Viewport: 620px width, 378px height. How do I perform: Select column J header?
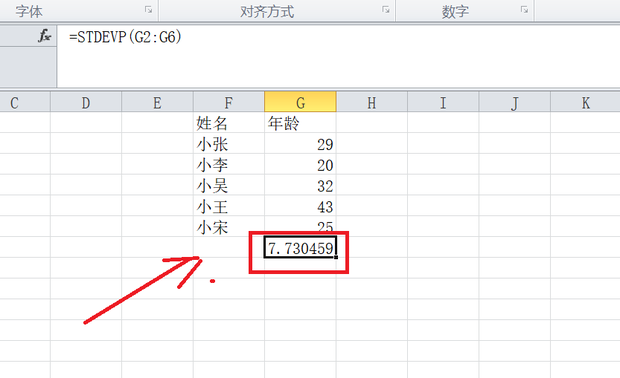tap(514, 103)
